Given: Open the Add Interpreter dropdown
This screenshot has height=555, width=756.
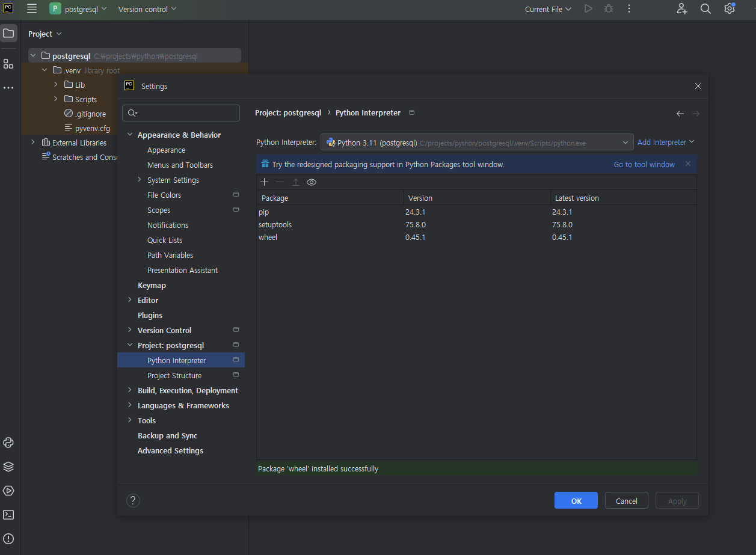Looking at the screenshot, I should (666, 143).
